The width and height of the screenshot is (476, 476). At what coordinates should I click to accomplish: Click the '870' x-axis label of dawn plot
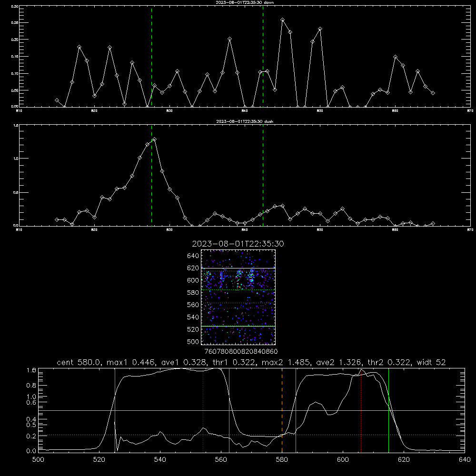[470, 111]
